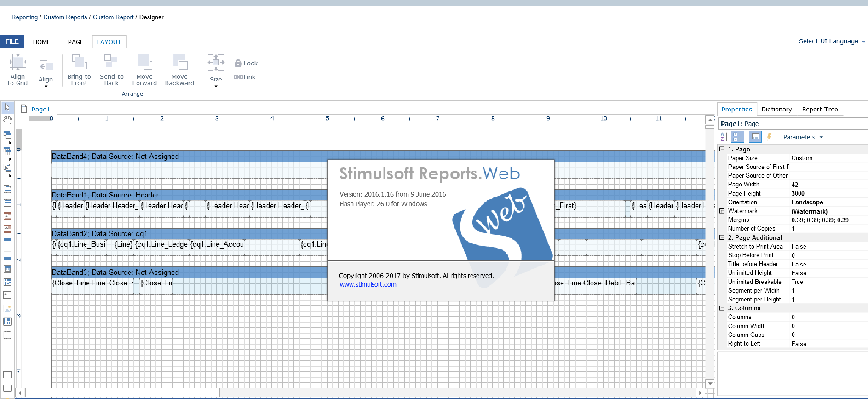Select the arrow pointer tool

coord(7,108)
